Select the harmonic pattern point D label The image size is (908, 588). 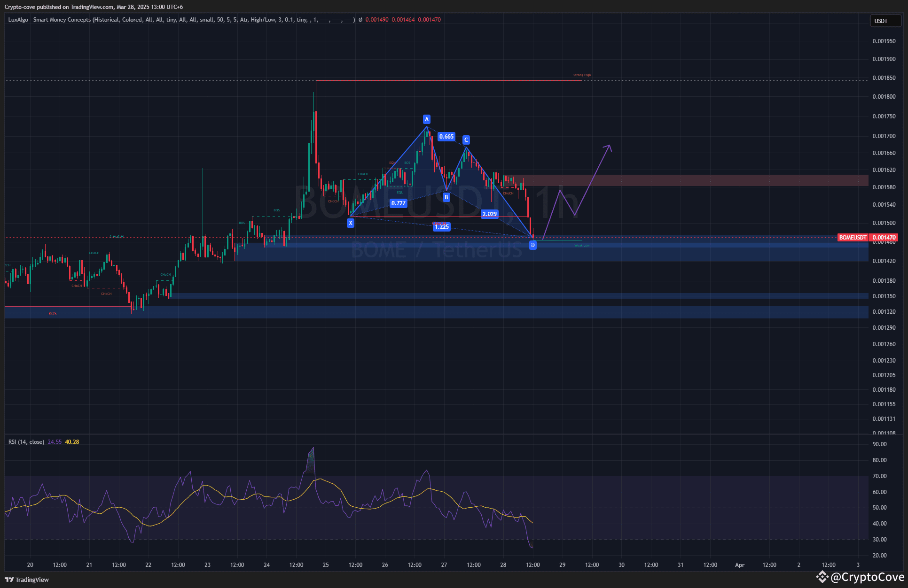coord(532,245)
